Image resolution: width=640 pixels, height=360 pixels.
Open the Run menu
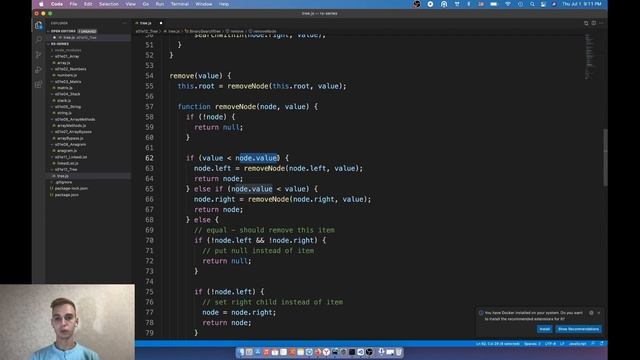pos(160,4)
